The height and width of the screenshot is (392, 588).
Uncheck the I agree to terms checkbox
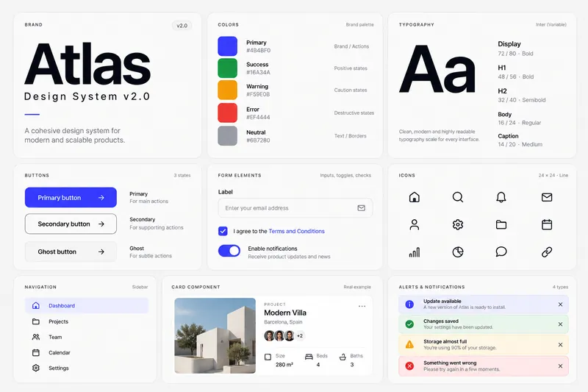pyautogui.click(x=223, y=231)
